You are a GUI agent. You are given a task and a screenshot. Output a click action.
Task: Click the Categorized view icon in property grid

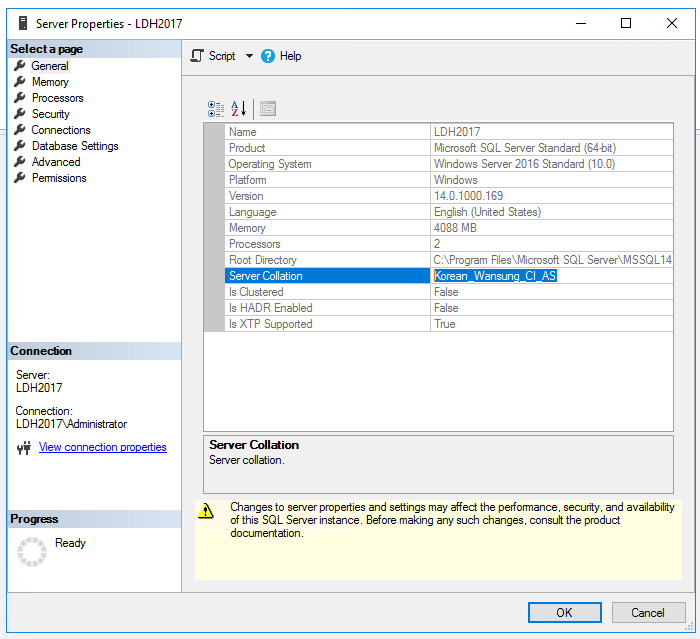click(x=216, y=109)
